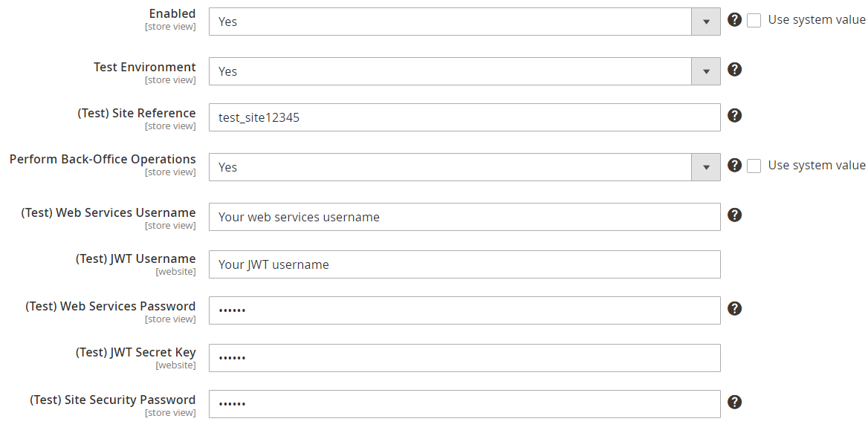Click help icon next to Enabled field
Image resolution: width=868 pixels, height=433 pixels.
click(734, 20)
